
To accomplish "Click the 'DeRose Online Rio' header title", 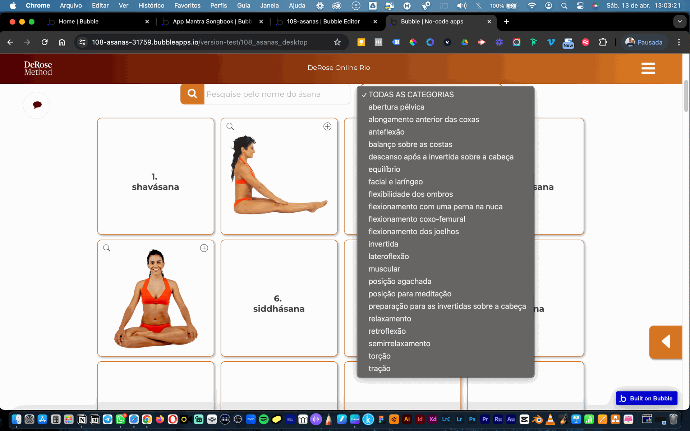I will 338,68.
